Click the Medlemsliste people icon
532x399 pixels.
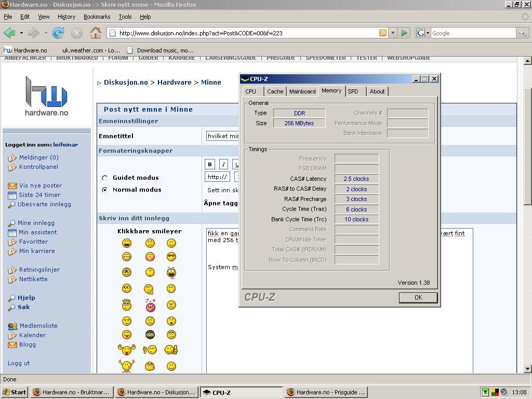point(12,326)
